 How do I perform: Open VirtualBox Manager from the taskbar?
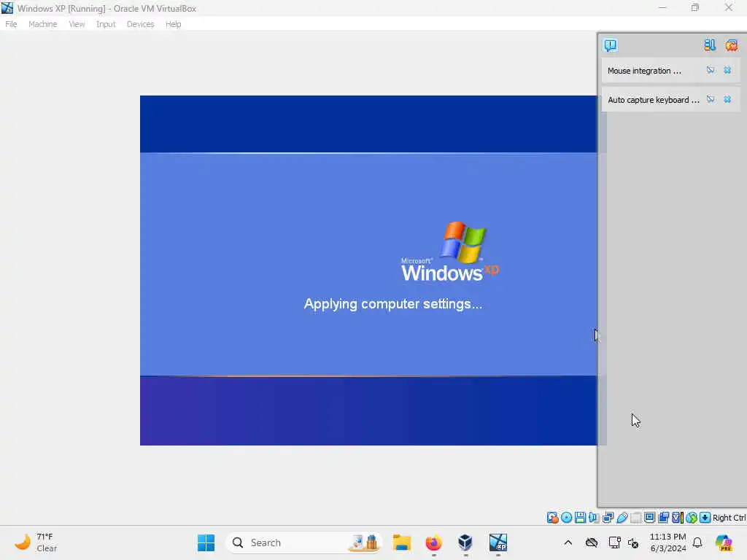[x=465, y=542]
